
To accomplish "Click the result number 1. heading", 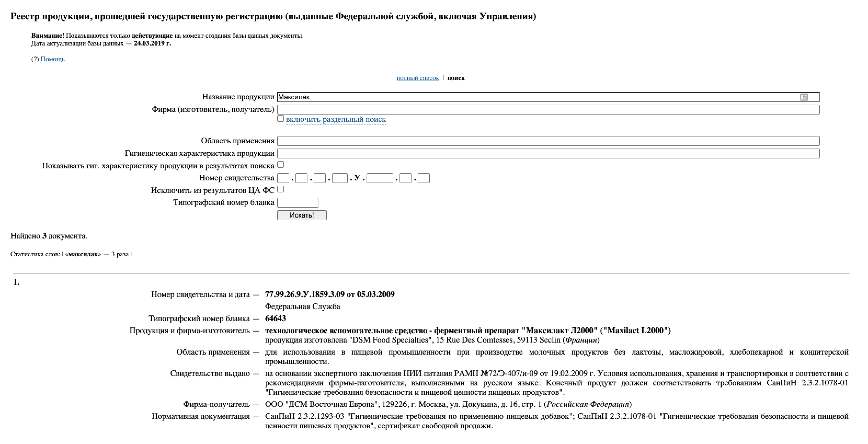I will (x=16, y=282).
